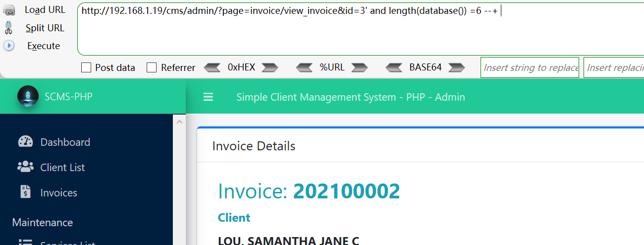Click the %URL label
Screen dimensions: 644x245
(x=332, y=67)
